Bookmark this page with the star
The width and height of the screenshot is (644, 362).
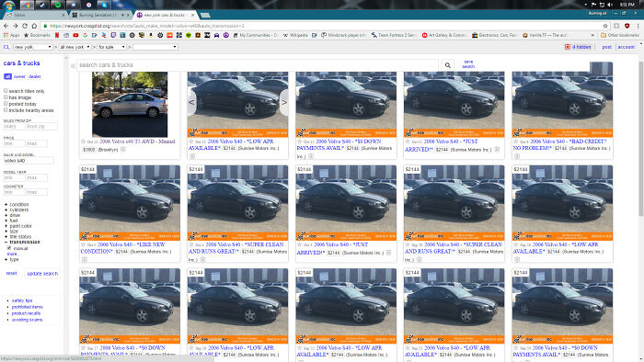[x=605, y=26]
